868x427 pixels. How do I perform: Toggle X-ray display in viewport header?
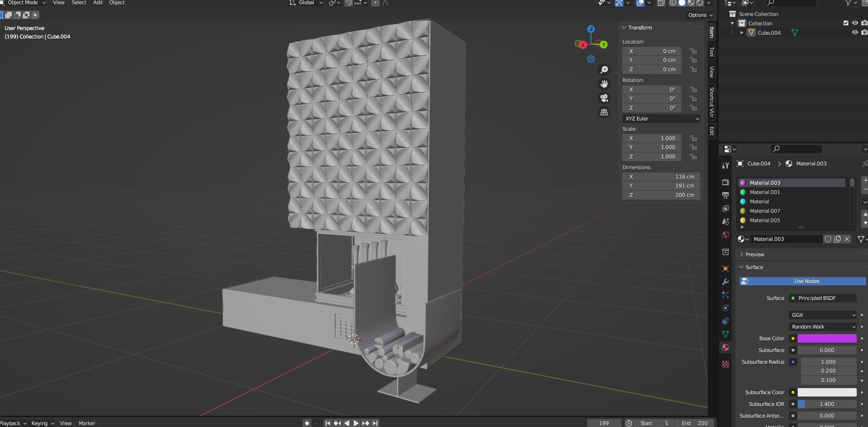(x=661, y=3)
